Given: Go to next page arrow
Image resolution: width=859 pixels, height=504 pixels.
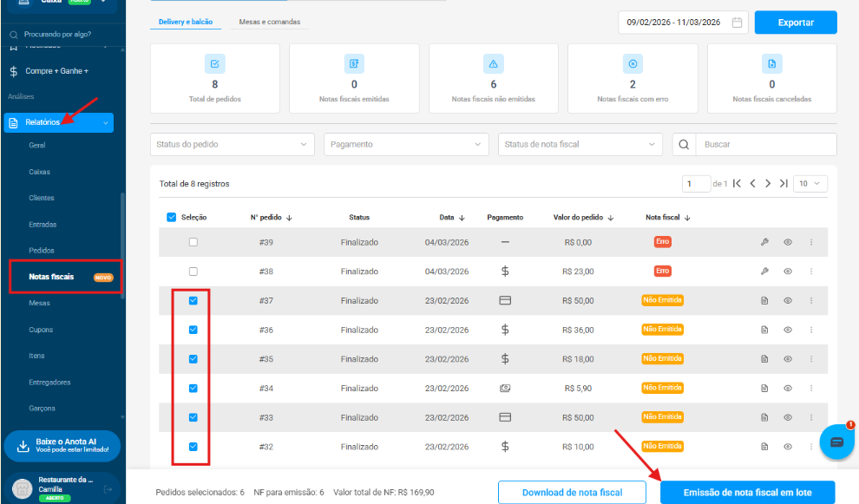Looking at the screenshot, I should 769,184.
